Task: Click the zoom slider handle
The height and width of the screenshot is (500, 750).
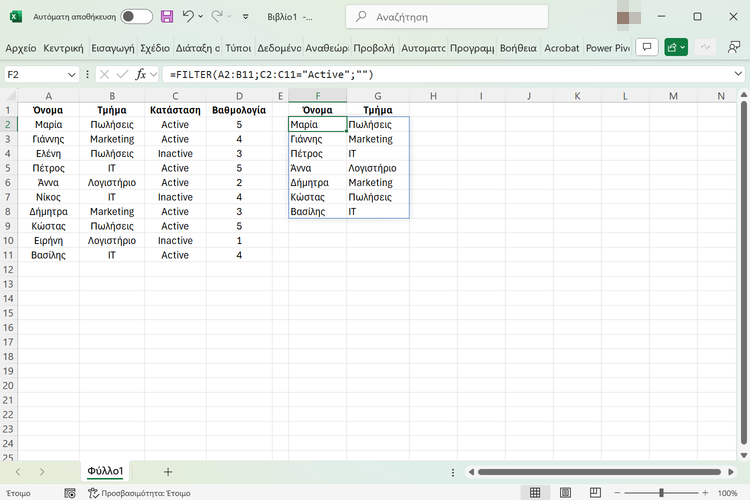Action: [x=662, y=493]
